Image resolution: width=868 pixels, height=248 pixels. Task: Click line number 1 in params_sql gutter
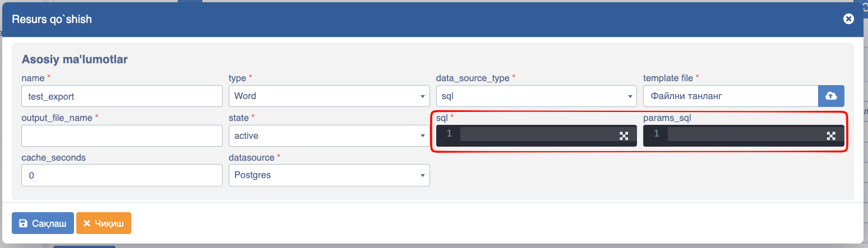click(657, 134)
